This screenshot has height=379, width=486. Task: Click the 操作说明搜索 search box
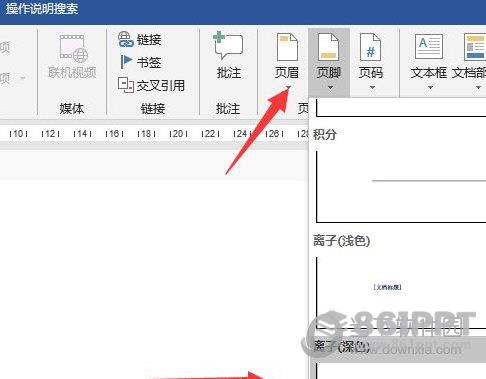coord(42,9)
